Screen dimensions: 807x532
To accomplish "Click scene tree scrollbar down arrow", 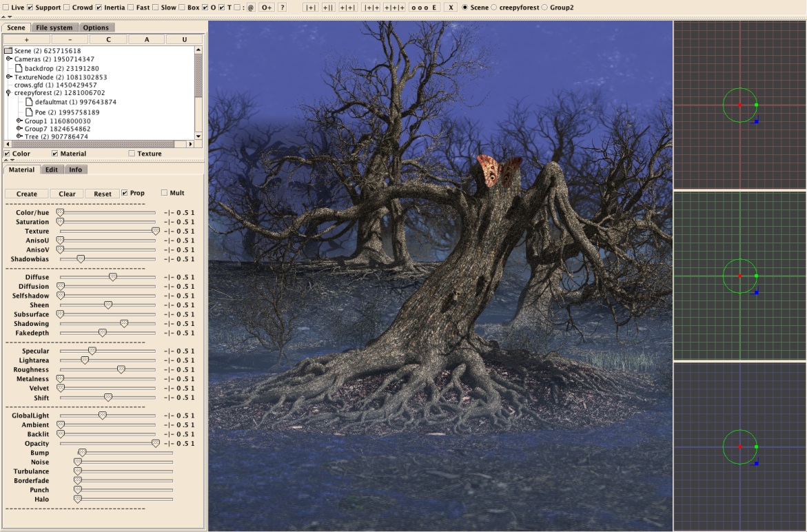I will point(198,136).
